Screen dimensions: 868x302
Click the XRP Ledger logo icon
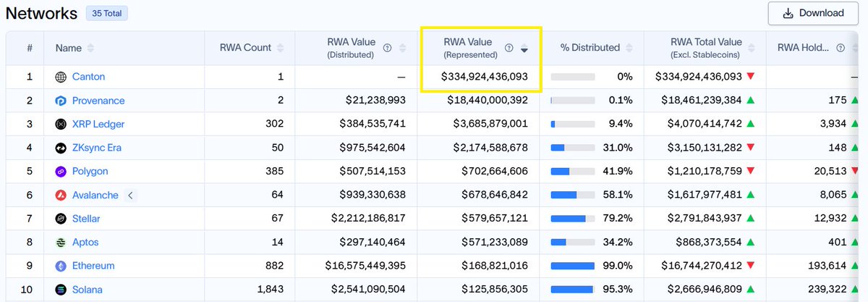click(x=61, y=124)
